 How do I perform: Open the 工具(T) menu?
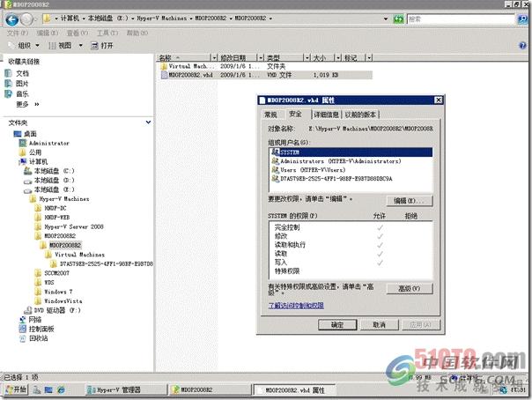coord(107,33)
